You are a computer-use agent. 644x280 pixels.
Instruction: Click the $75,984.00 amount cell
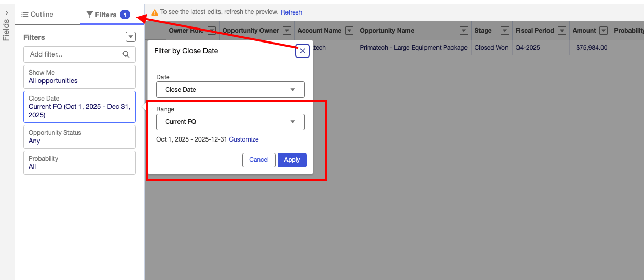[590, 48]
